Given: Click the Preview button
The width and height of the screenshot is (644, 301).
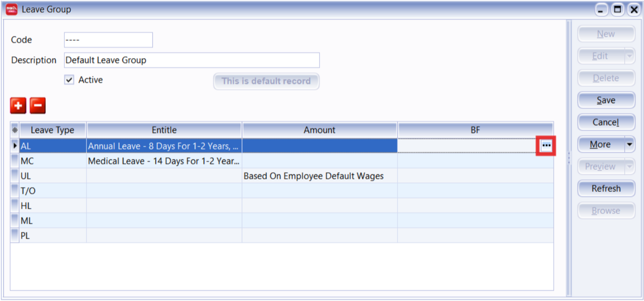Looking at the screenshot, I should (601, 166).
